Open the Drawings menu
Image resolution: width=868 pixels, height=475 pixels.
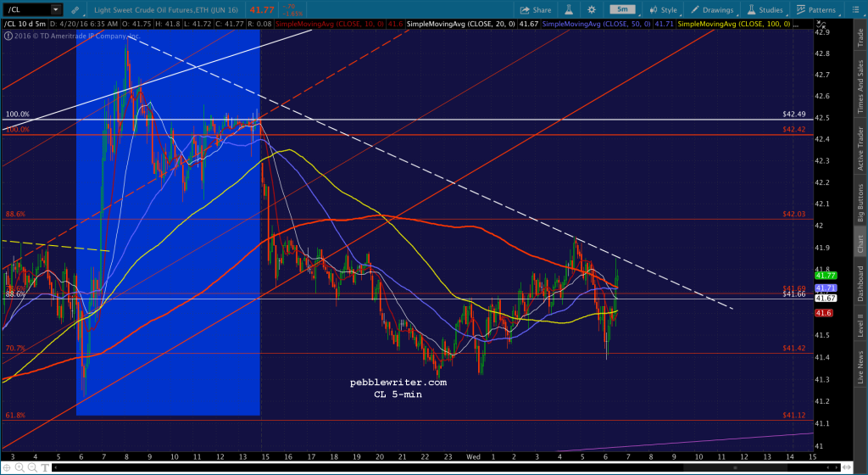coord(712,10)
